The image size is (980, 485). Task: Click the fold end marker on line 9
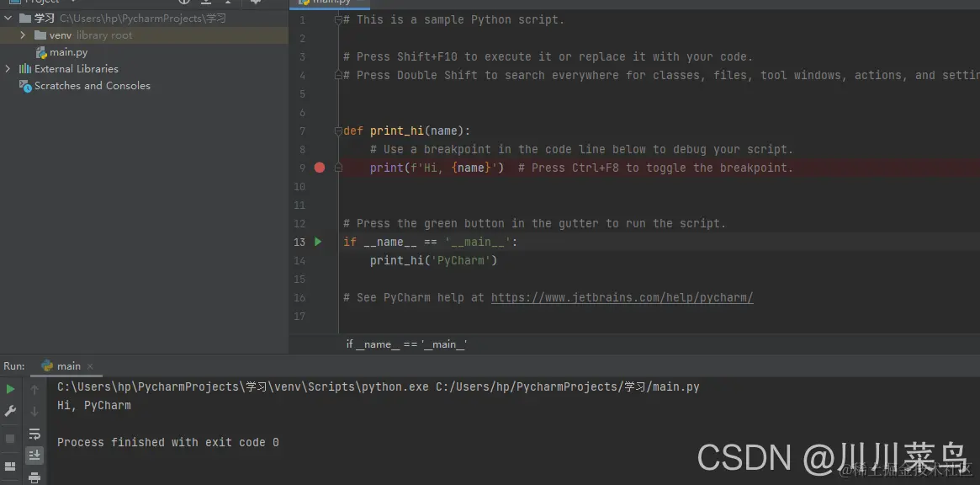pos(338,168)
